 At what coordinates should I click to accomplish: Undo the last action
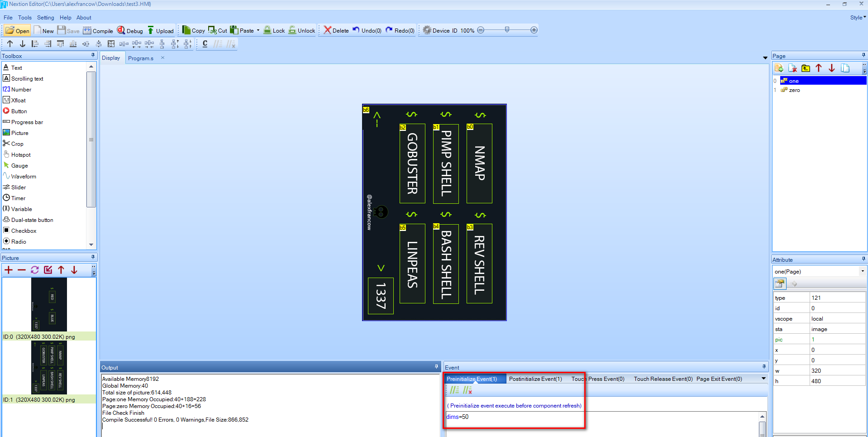click(367, 30)
